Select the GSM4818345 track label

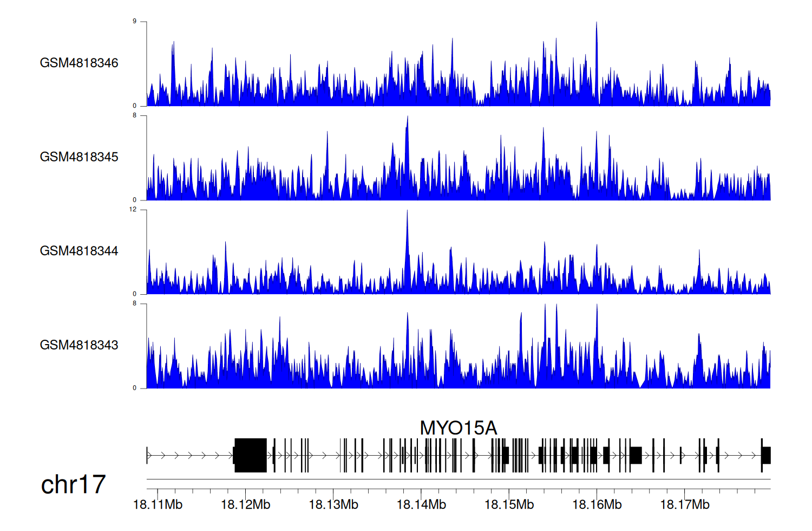point(79,157)
